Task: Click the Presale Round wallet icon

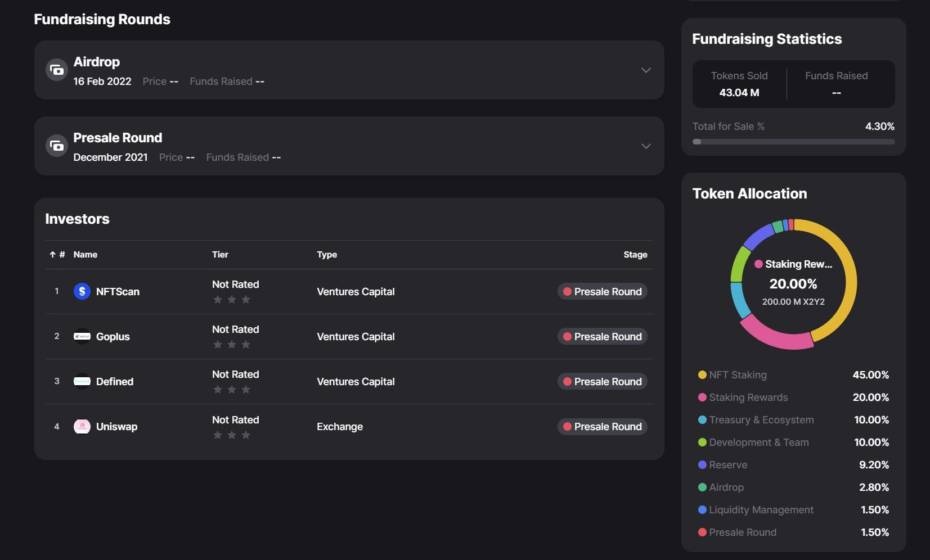Action: click(x=57, y=146)
